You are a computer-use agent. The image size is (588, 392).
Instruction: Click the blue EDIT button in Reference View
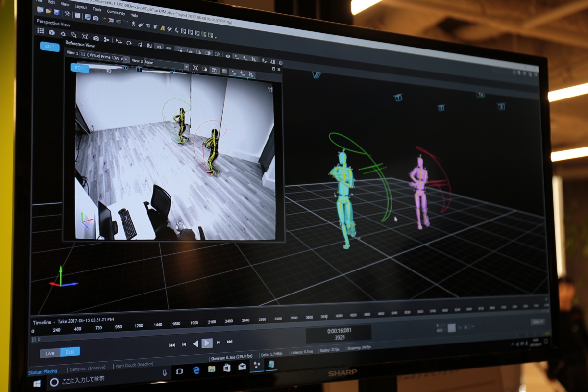tap(80, 68)
